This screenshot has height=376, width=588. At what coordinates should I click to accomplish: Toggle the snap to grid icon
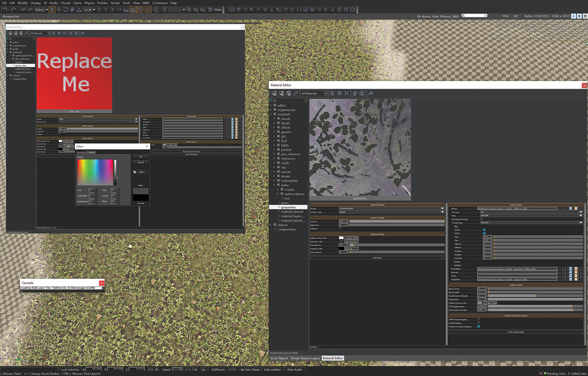[140, 9]
